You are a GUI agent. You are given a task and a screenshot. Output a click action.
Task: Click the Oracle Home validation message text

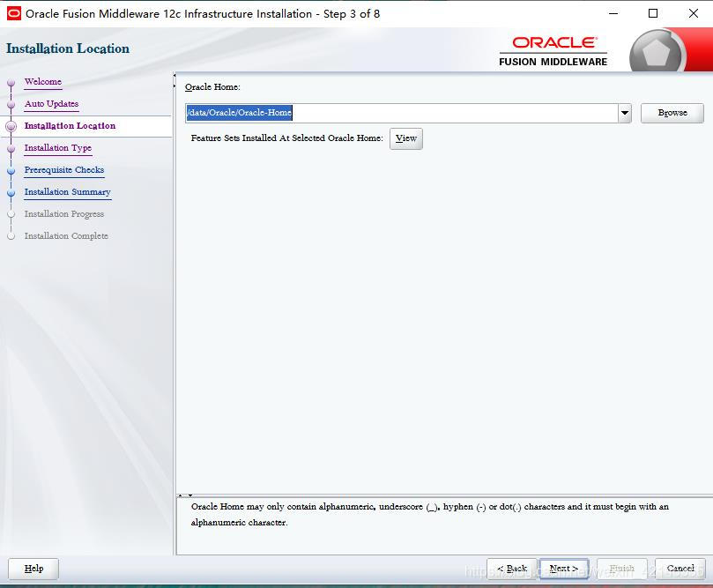(430, 514)
